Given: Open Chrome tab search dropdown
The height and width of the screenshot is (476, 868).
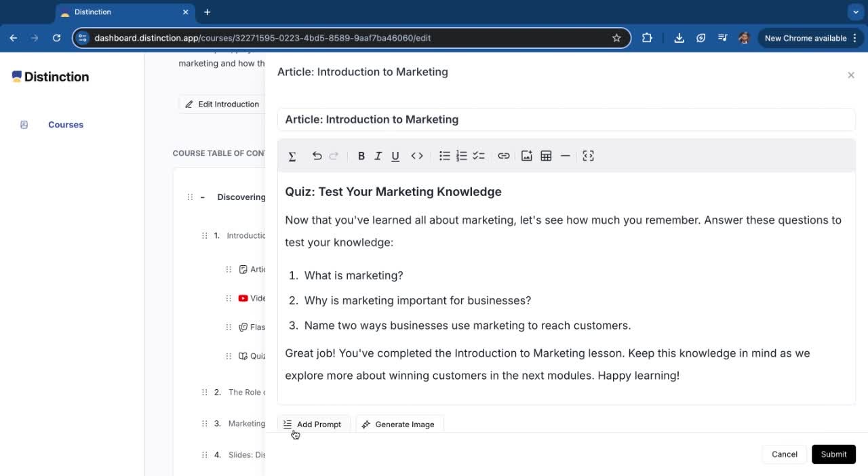Looking at the screenshot, I should click(856, 12).
